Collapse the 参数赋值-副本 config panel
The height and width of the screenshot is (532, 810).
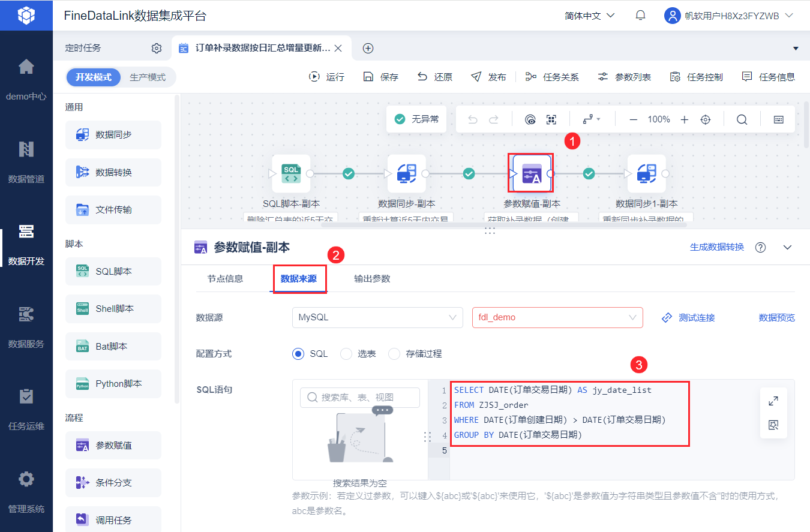(x=788, y=247)
